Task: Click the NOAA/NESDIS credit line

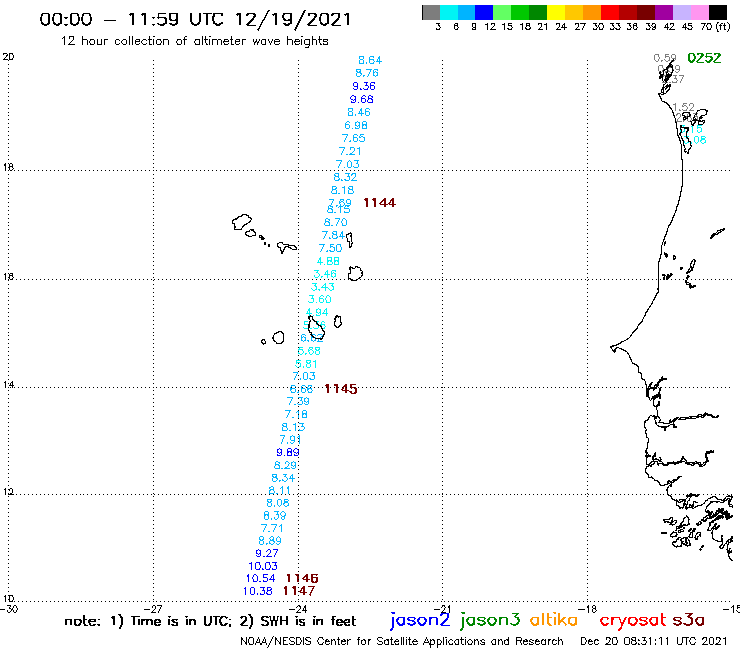Action: tap(402, 642)
